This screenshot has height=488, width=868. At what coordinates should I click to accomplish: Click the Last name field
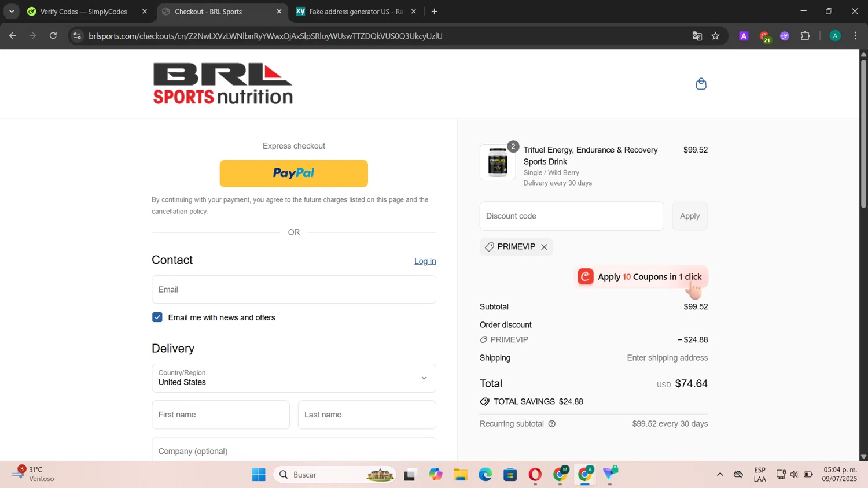(367, 415)
